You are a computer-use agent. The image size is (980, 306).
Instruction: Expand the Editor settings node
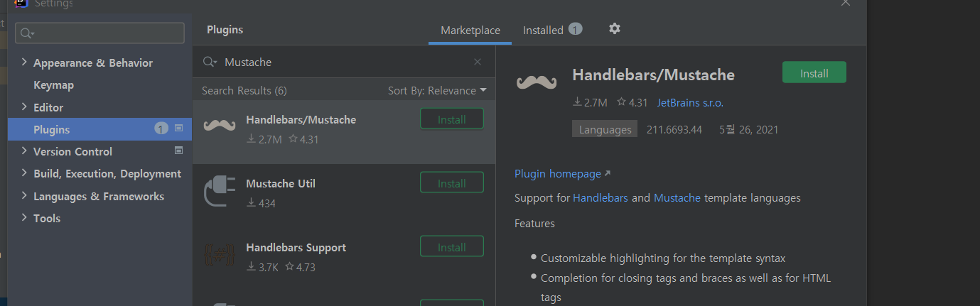pyautogui.click(x=24, y=107)
